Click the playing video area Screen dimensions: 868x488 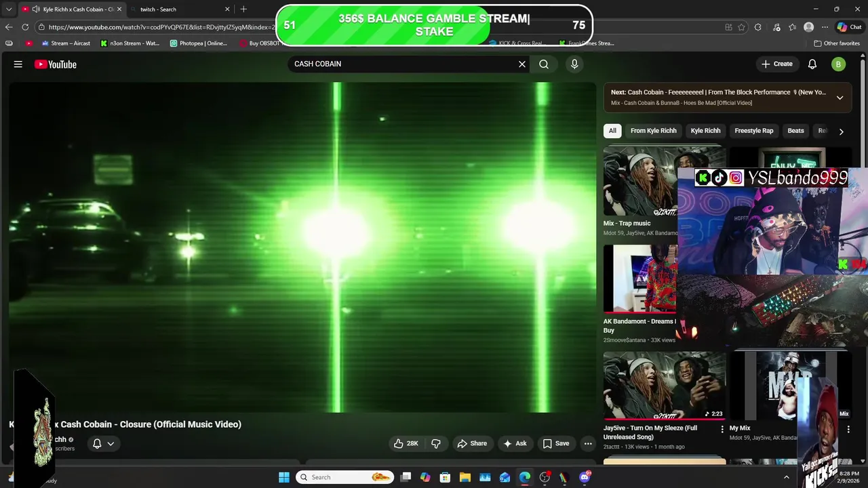coord(302,247)
